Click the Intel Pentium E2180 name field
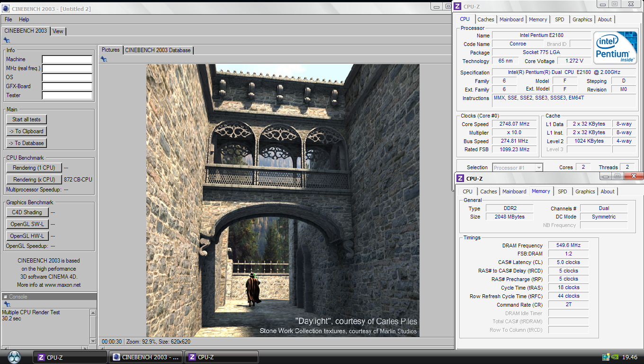644x364 pixels. coord(541,36)
